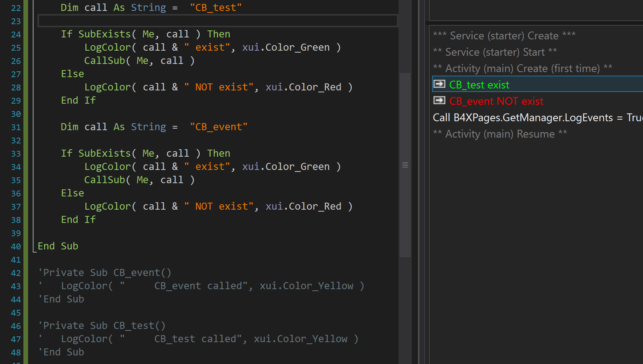Click 'End If' on line 29
The image size is (643, 364).
tap(78, 100)
